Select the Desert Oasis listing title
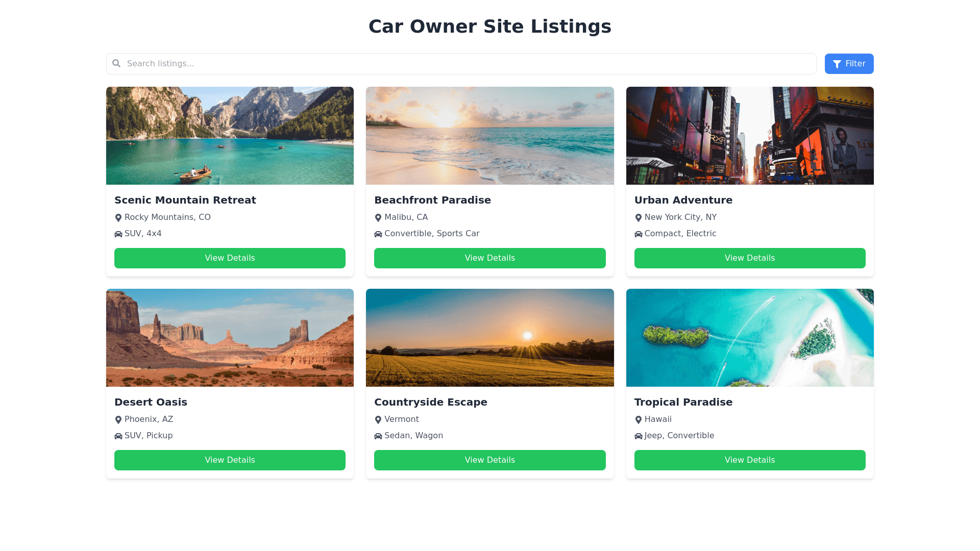 point(151,402)
